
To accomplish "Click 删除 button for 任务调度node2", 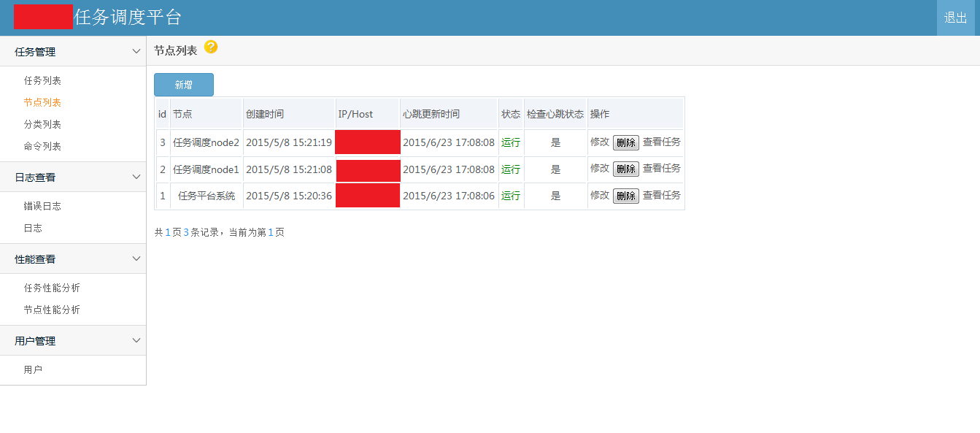I will click(x=626, y=142).
